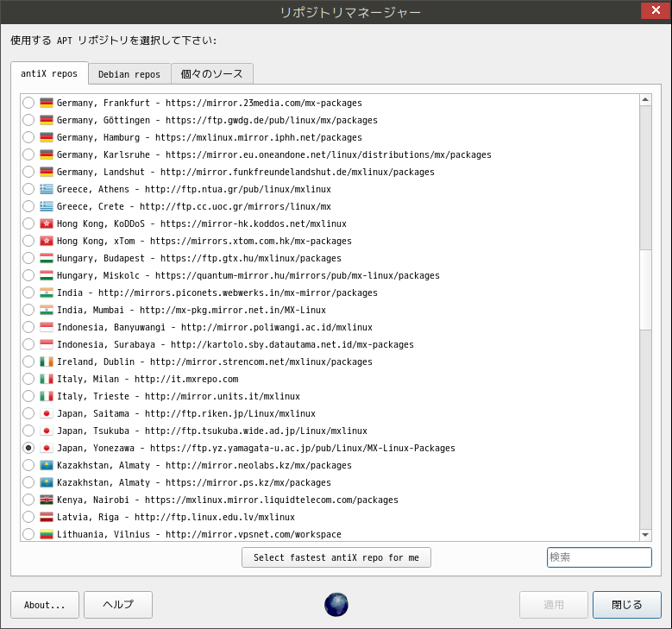Image resolution: width=672 pixels, height=629 pixels.
Task: Open the About... dialog
Action: (x=45, y=605)
